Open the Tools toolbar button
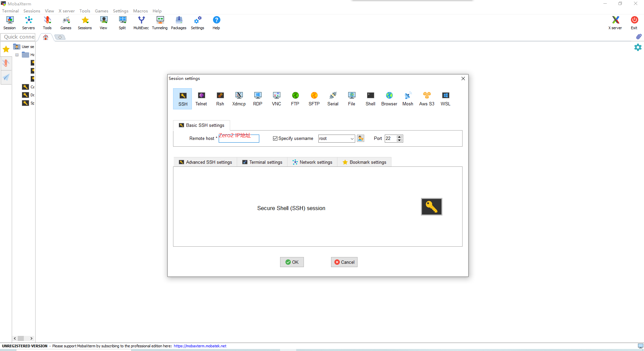The height and width of the screenshot is (351, 644). pyautogui.click(x=47, y=23)
